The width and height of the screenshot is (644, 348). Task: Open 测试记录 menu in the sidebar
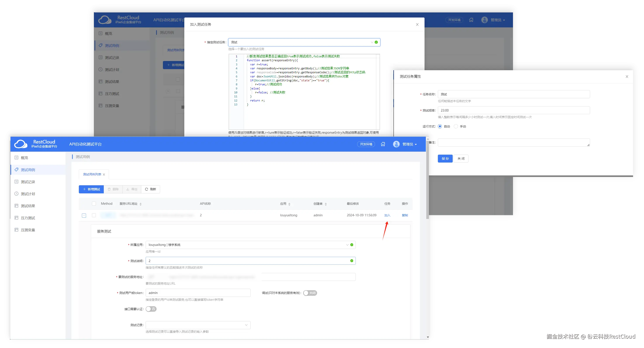click(x=28, y=182)
